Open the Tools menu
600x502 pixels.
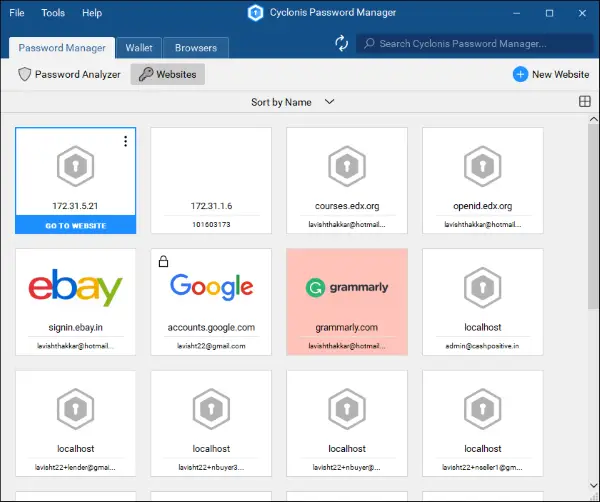coord(53,13)
